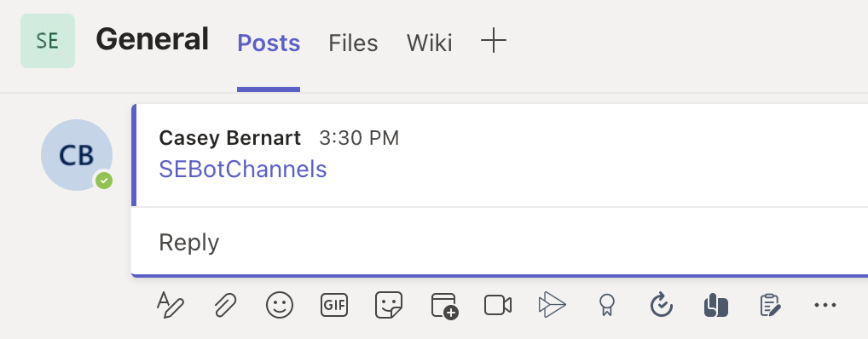Click Casey Bernart's CB avatar
This screenshot has height=339, width=868.
point(77,155)
